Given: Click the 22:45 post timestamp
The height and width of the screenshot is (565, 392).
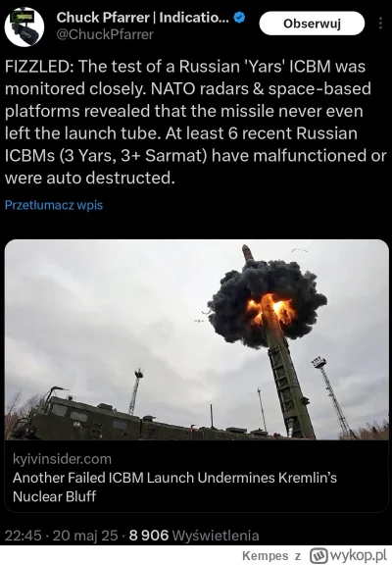Looking at the screenshot, I should coord(24,536).
